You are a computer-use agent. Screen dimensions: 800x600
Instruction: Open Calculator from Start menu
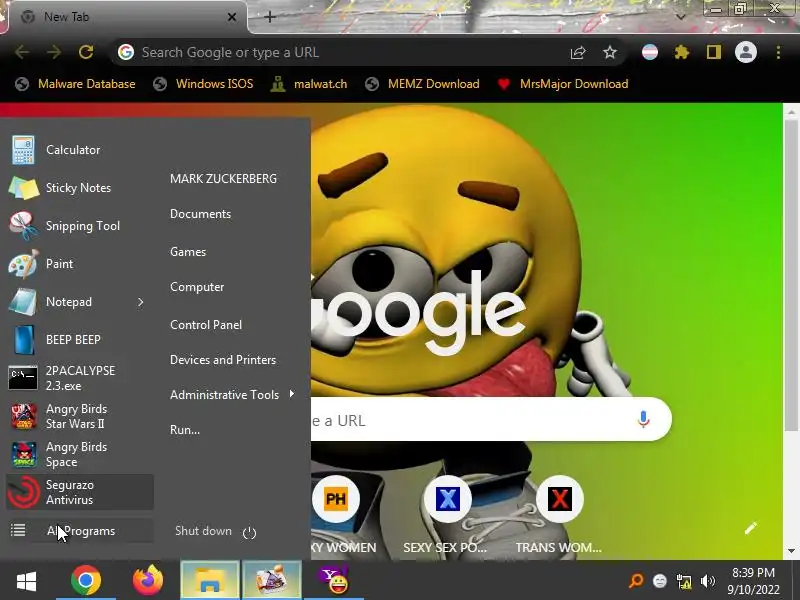click(79, 150)
